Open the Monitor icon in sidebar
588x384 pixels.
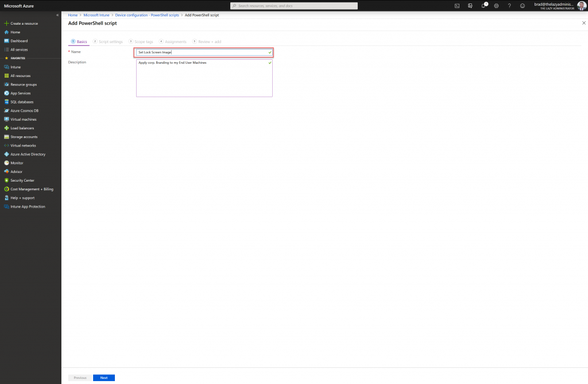click(x=6, y=163)
